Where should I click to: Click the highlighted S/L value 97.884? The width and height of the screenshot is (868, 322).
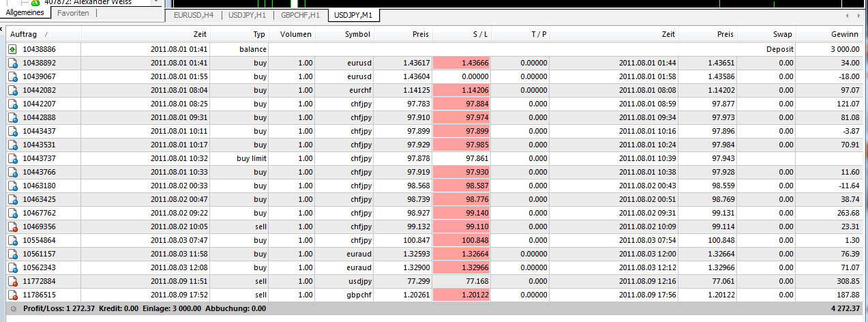point(462,104)
